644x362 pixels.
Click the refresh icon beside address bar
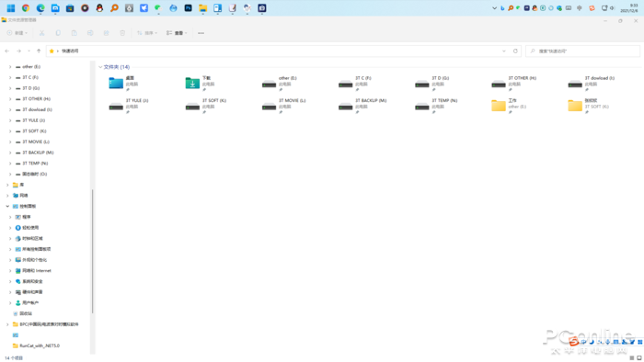[515, 51]
